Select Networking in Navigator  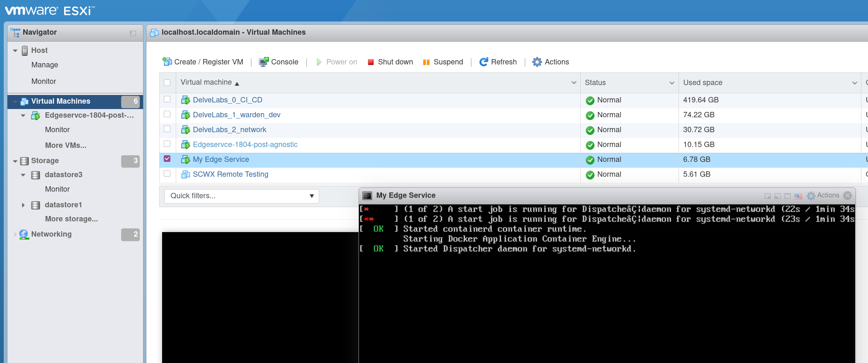[x=51, y=234]
